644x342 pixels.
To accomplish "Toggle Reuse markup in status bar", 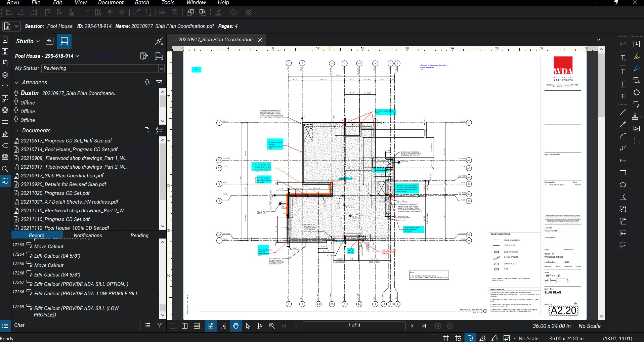I will 495,338.
